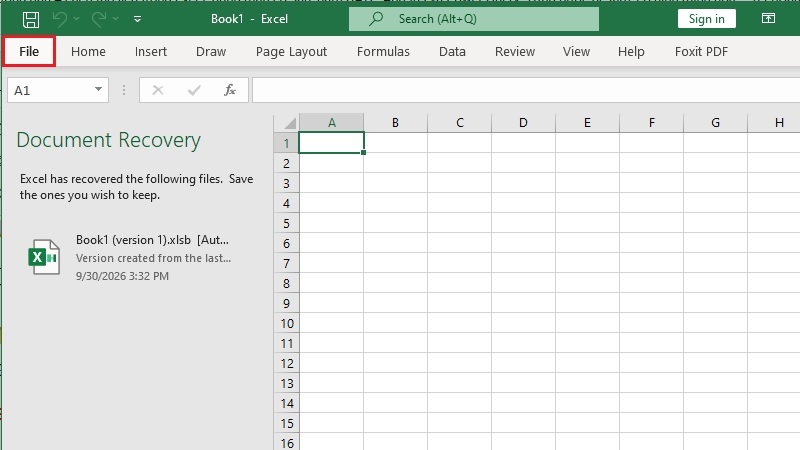Select row 14 header

(286, 403)
